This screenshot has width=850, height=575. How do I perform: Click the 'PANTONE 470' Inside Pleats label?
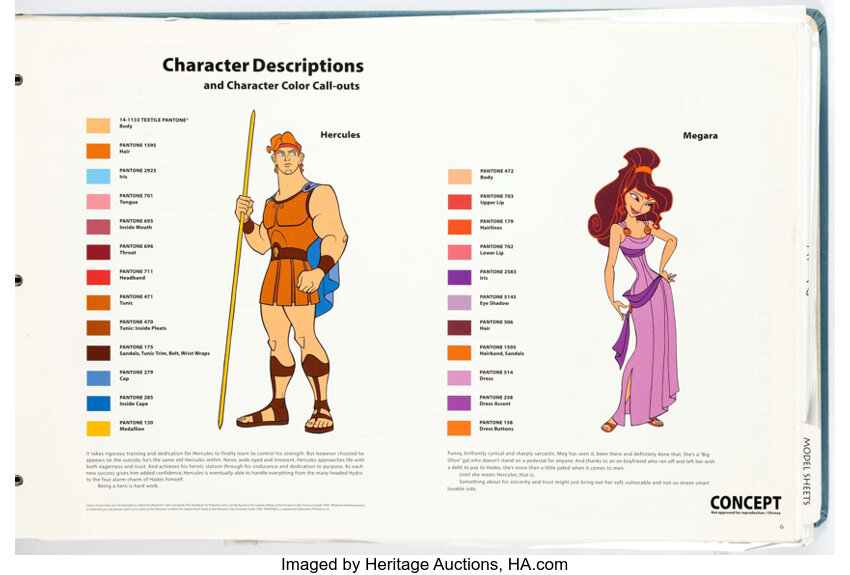pyautogui.click(x=143, y=325)
